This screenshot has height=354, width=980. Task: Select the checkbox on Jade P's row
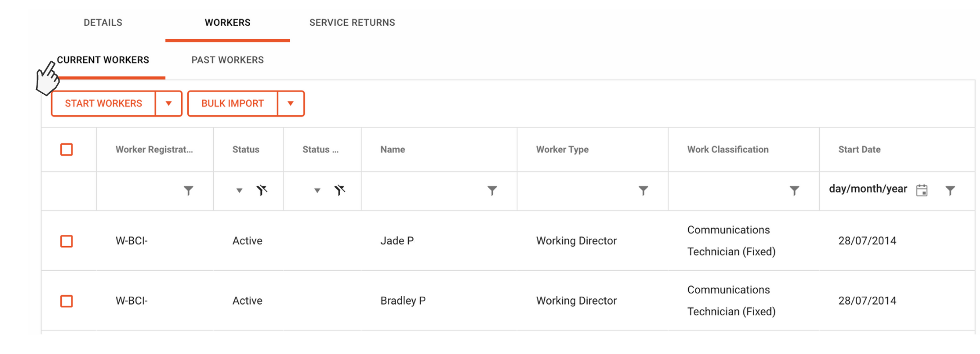point(67,241)
